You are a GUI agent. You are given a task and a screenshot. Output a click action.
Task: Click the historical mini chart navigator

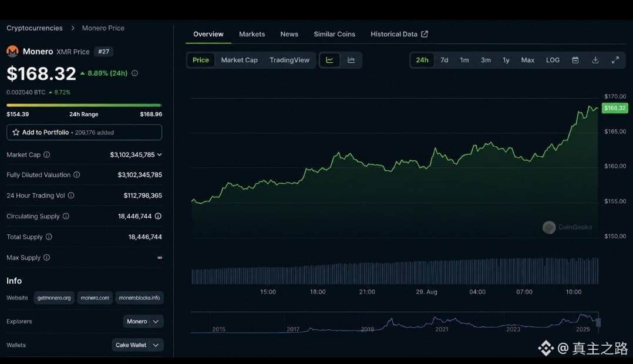pyautogui.click(x=395, y=322)
